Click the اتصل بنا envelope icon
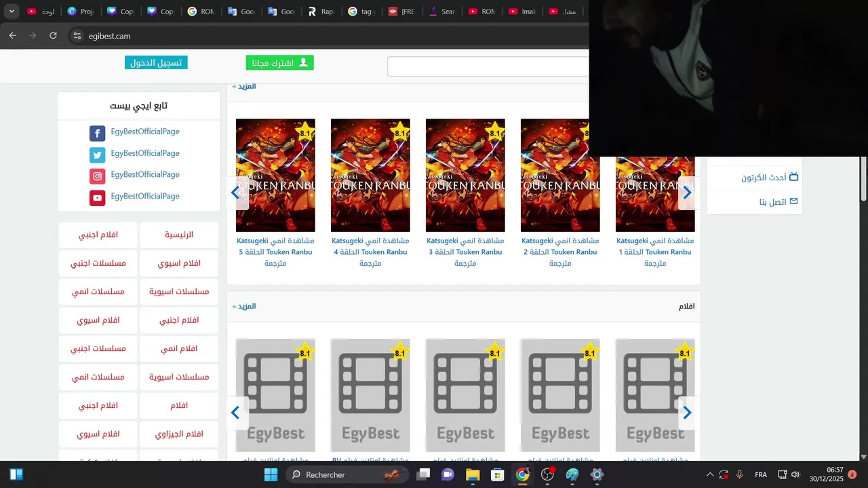This screenshot has width=868, height=488. (793, 201)
